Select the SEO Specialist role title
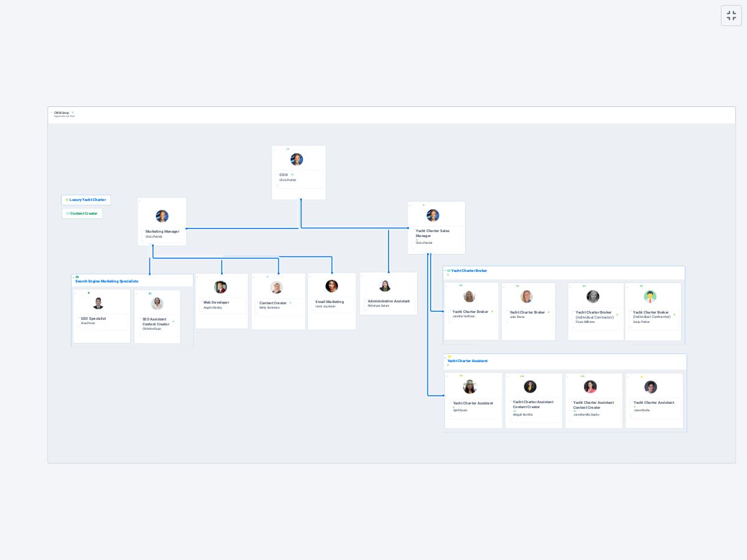The image size is (747, 560). pos(93,319)
